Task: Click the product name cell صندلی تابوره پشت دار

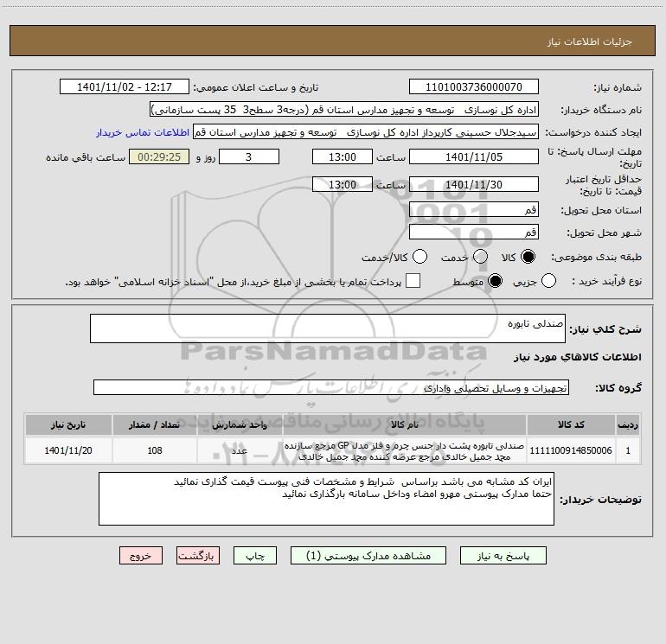Action: (405, 451)
